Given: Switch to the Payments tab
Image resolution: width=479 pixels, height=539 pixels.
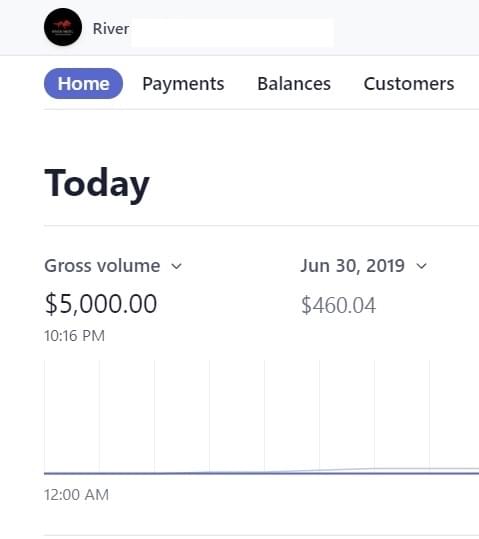Looking at the screenshot, I should (x=183, y=84).
